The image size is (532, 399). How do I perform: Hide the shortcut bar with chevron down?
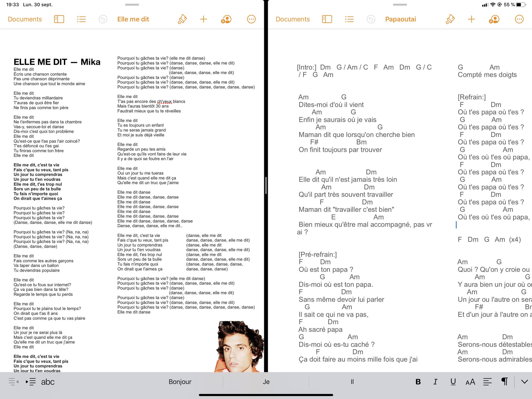(524, 382)
